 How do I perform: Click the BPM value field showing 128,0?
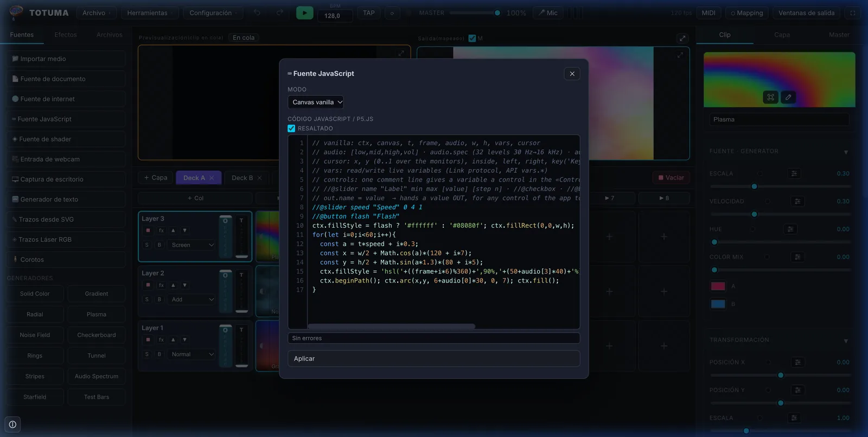pos(332,16)
